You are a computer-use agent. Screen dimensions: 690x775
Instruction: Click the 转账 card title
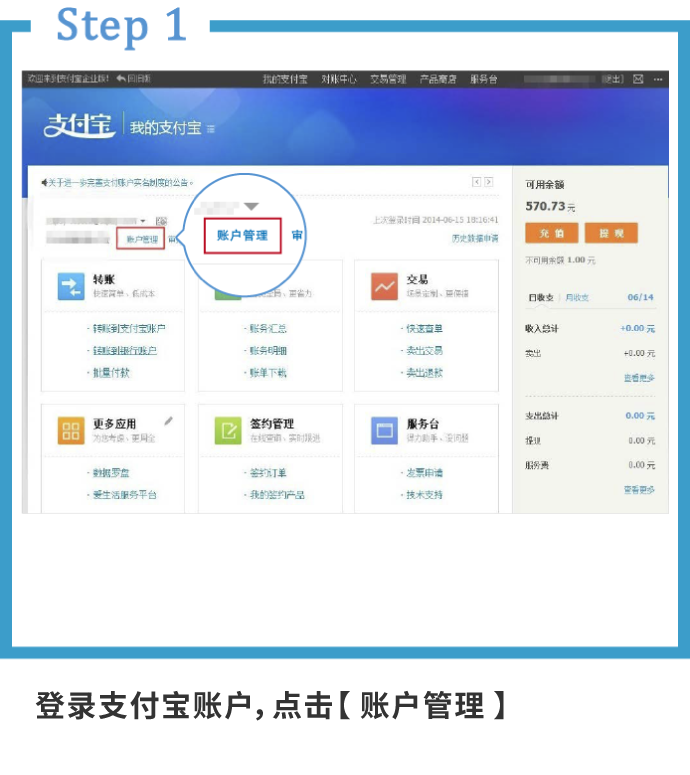[x=104, y=279]
